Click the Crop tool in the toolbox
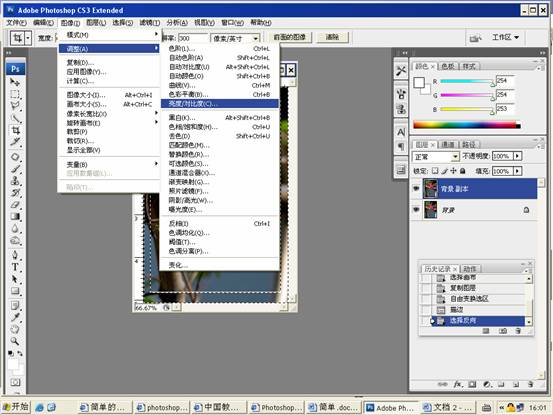 point(15,130)
